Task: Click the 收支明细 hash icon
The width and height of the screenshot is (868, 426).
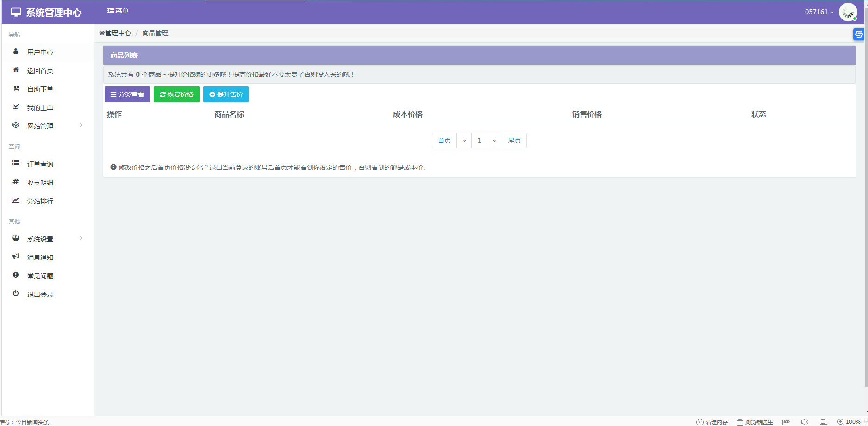Action: click(x=16, y=182)
